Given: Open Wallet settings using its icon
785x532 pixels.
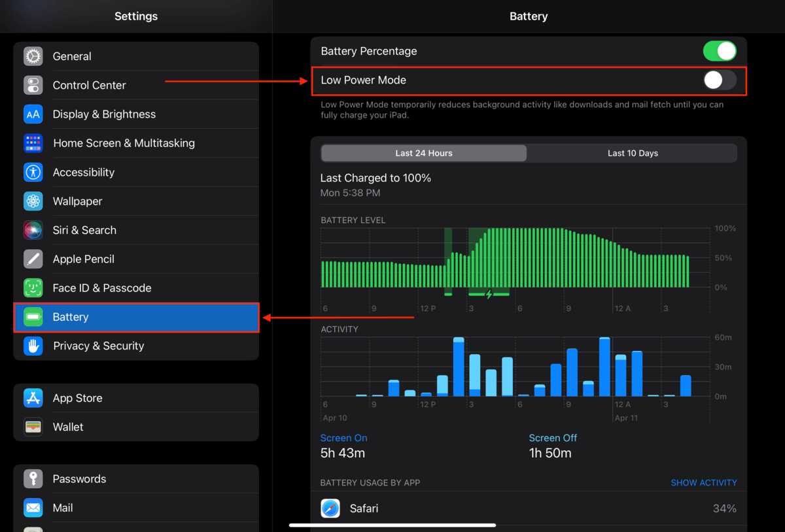Looking at the screenshot, I should (x=33, y=427).
